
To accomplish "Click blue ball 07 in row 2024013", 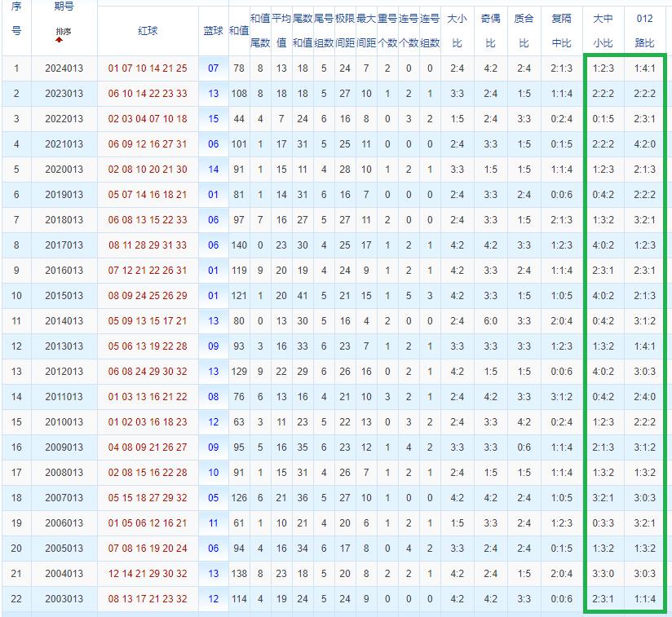I will 213,68.
